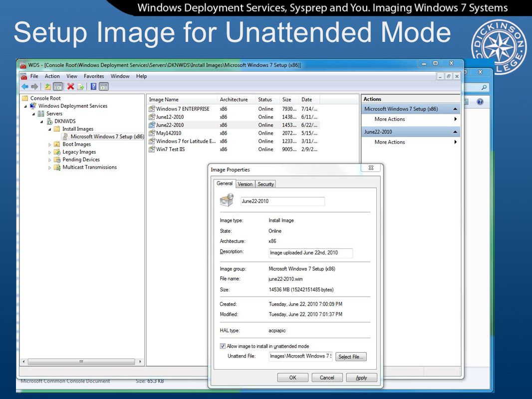Click the Up one level folder icon

[x=47, y=87]
